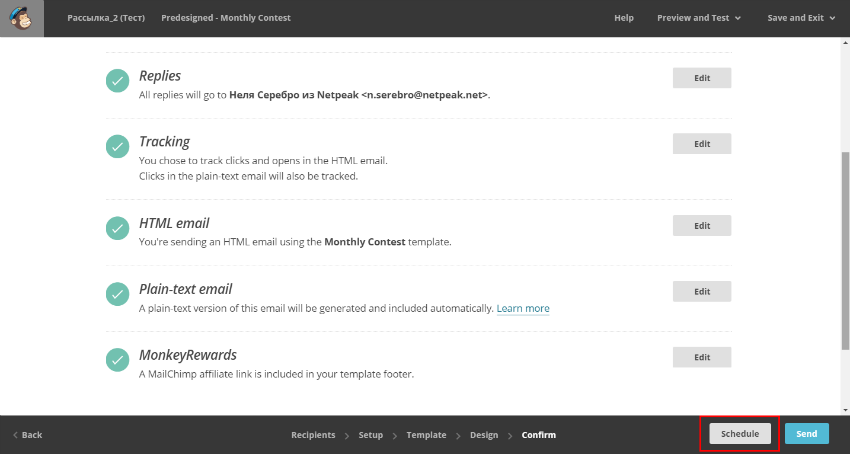Click the Plain-text email checkmark icon
The image size is (850, 454).
(117, 294)
